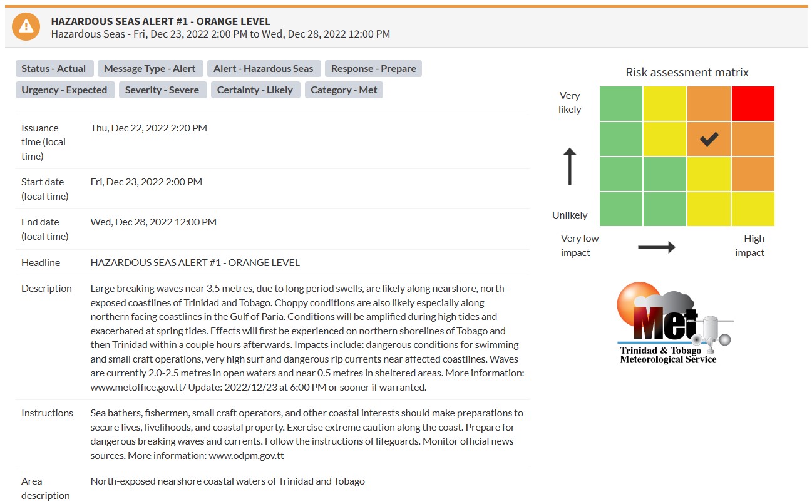The width and height of the screenshot is (812, 504).
Task: Click the 'Response - Prepare' tag
Action: 374,69
